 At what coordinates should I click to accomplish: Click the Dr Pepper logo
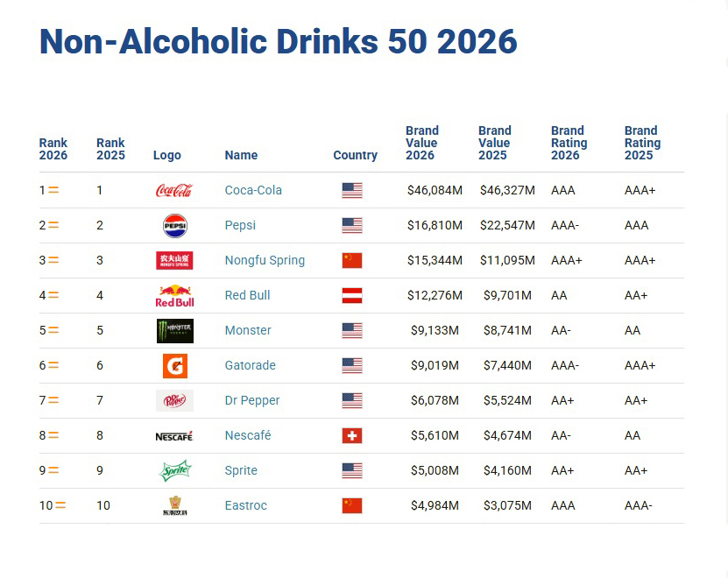(174, 400)
